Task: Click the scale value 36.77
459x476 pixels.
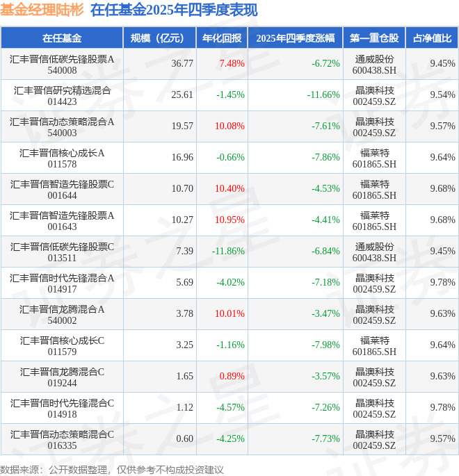Action: (x=182, y=63)
